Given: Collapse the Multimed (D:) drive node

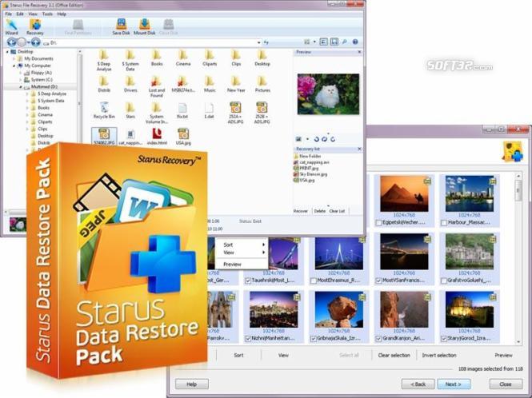Looking at the screenshot, I should coord(21,87).
